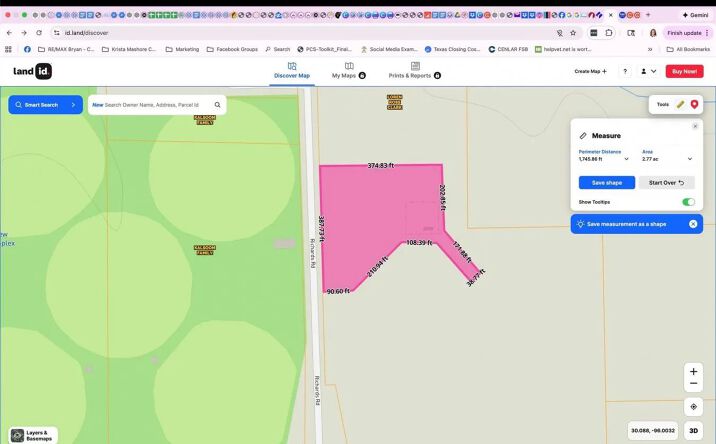Open the Search bookmark
The width and height of the screenshot is (716, 444).
[x=278, y=49]
